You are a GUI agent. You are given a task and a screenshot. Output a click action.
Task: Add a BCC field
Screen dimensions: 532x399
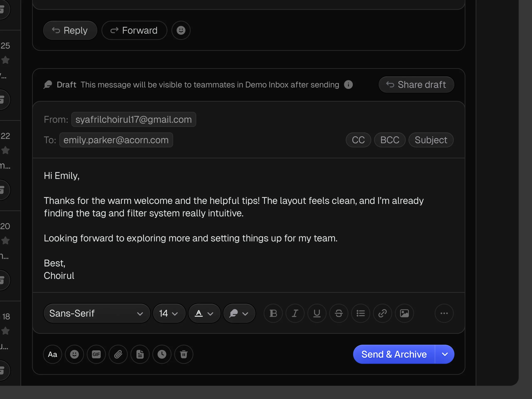coord(390,140)
